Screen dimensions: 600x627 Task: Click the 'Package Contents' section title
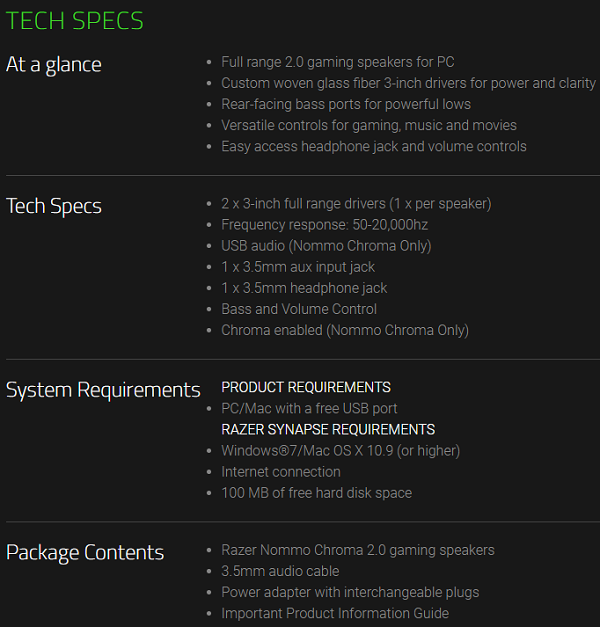pyautogui.click(x=85, y=552)
